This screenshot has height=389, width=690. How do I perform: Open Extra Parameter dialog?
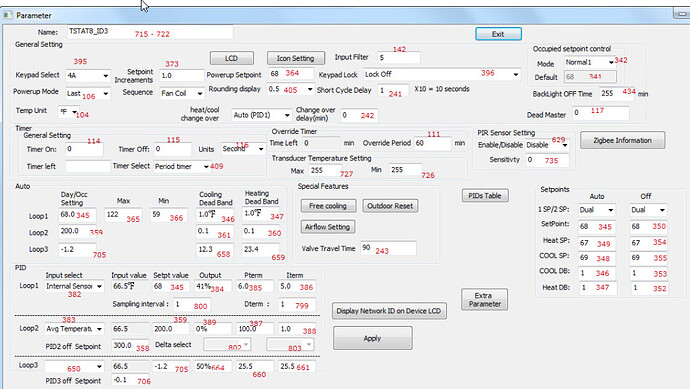click(484, 300)
